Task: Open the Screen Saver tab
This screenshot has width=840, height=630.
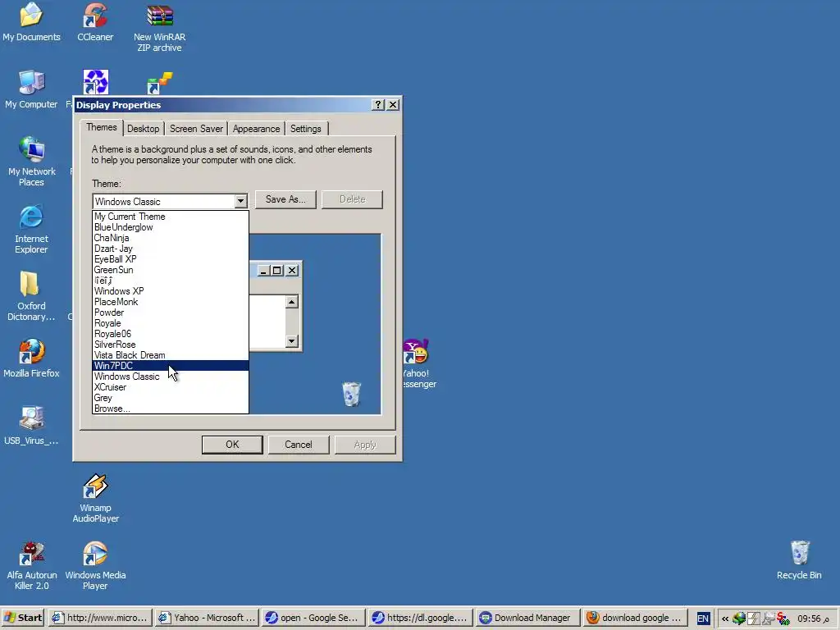Action: (x=196, y=129)
